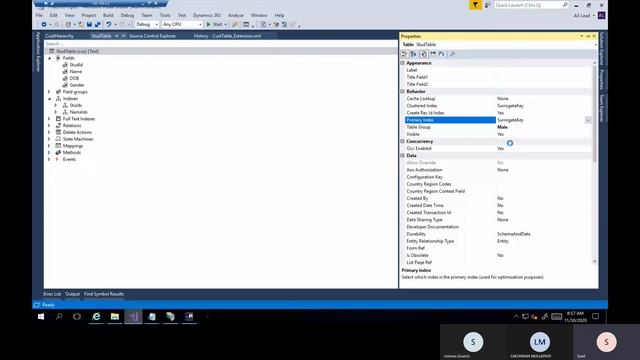The width and height of the screenshot is (640, 360).
Task: Collapse the Indexes node
Action: [x=49, y=99]
